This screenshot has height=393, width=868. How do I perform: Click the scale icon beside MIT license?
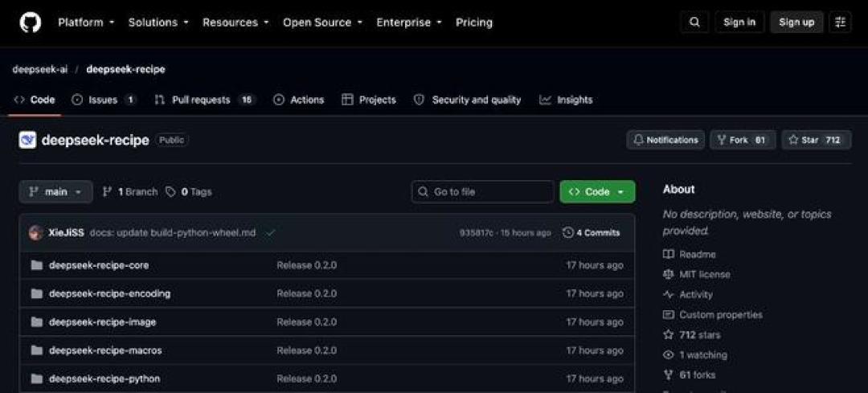668,275
